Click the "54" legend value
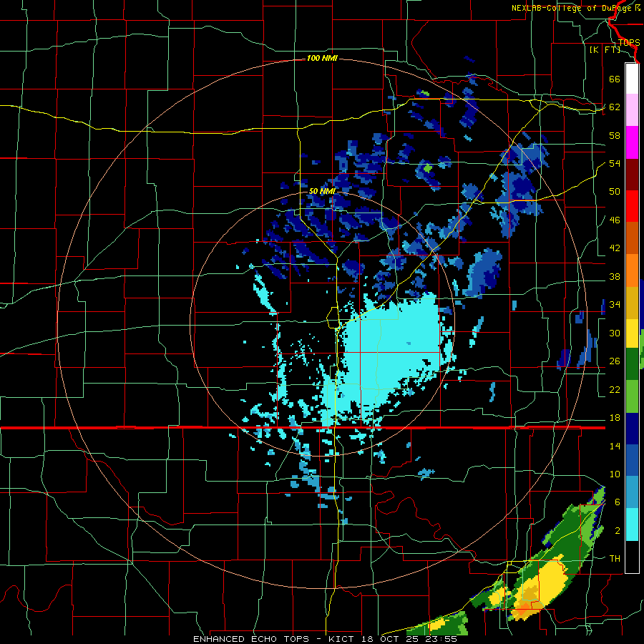The height and width of the screenshot is (644, 644). pyautogui.click(x=615, y=163)
